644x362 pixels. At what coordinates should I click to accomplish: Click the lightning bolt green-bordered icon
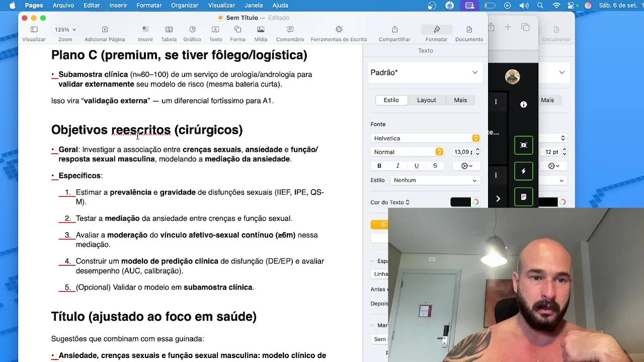523,171
